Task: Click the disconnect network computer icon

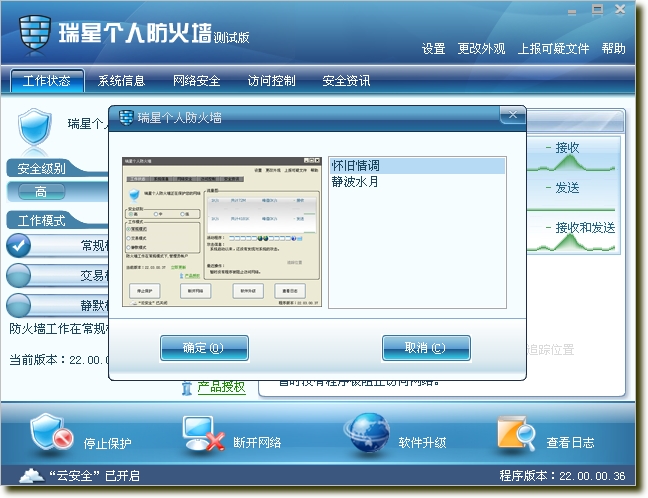Action: (204, 433)
